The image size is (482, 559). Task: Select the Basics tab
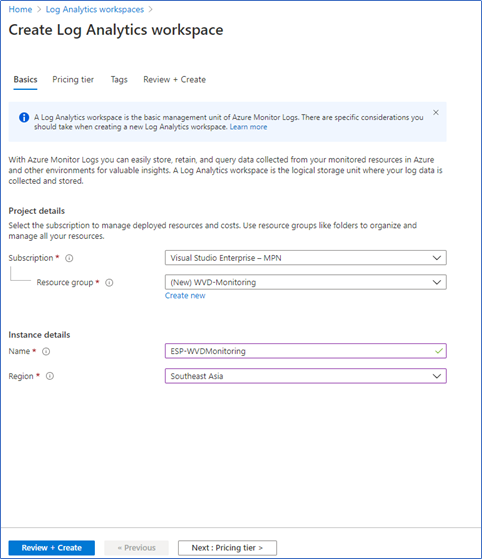pyautogui.click(x=25, y=80)
